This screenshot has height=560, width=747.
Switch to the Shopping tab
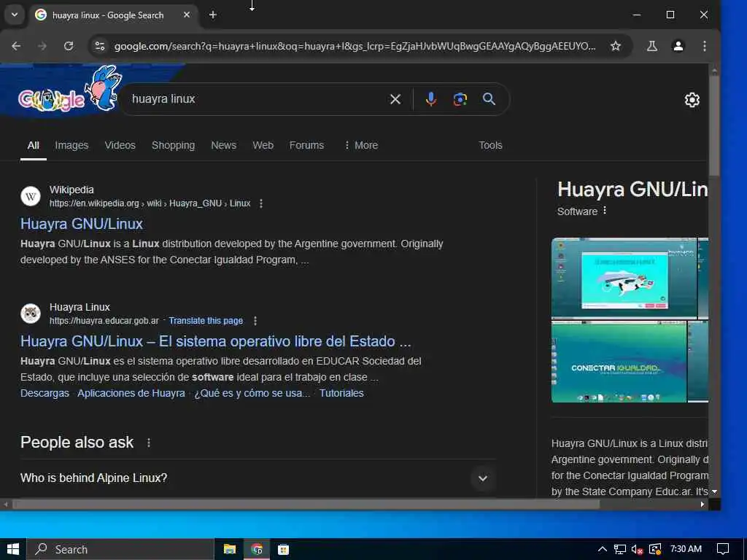coord(173,145)
